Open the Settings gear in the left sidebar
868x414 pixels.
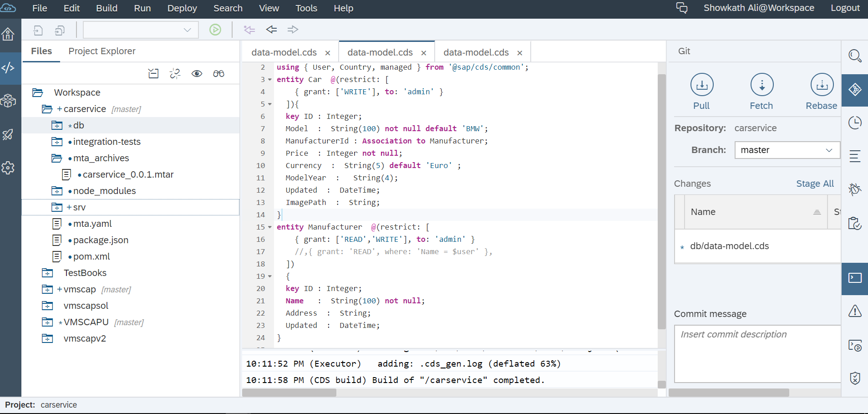click(x=8, y=168)
